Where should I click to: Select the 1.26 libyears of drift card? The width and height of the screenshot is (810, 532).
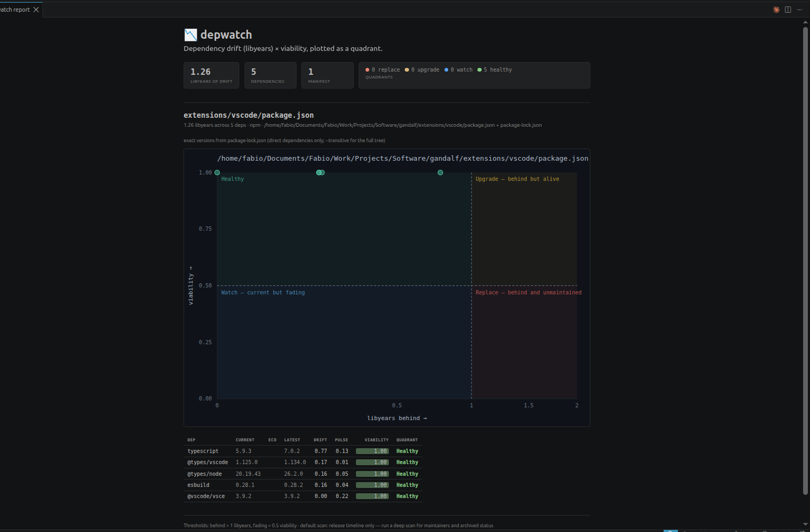211,75
